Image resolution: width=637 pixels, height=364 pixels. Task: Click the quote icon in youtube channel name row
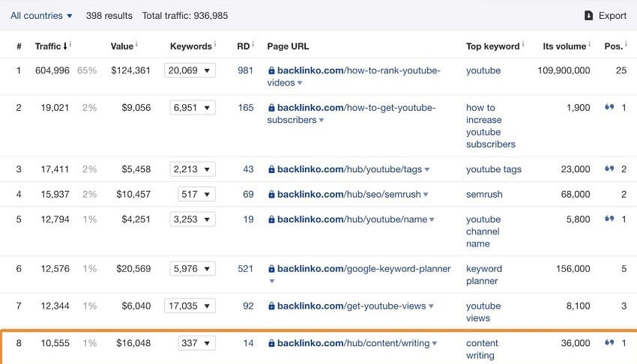point(609,219)
